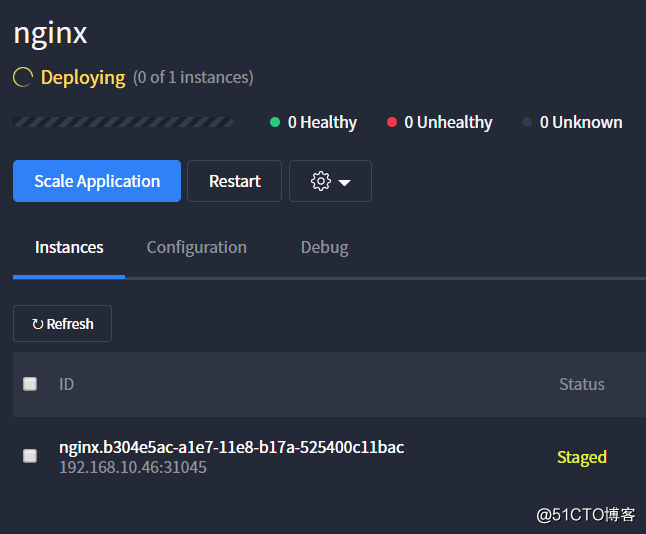646x534 pixels.
Task: Open the Debug tab
Action: [x=325, y=247]
